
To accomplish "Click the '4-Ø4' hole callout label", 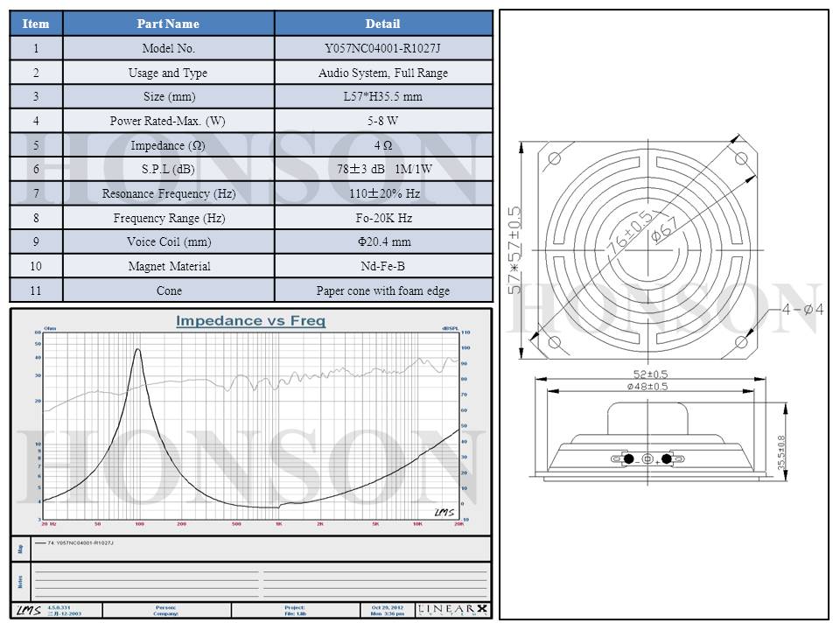I will tap(801, 309).
